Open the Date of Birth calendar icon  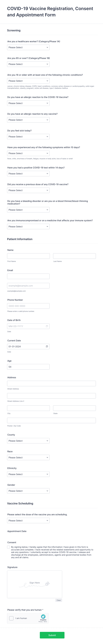point(47,326)
